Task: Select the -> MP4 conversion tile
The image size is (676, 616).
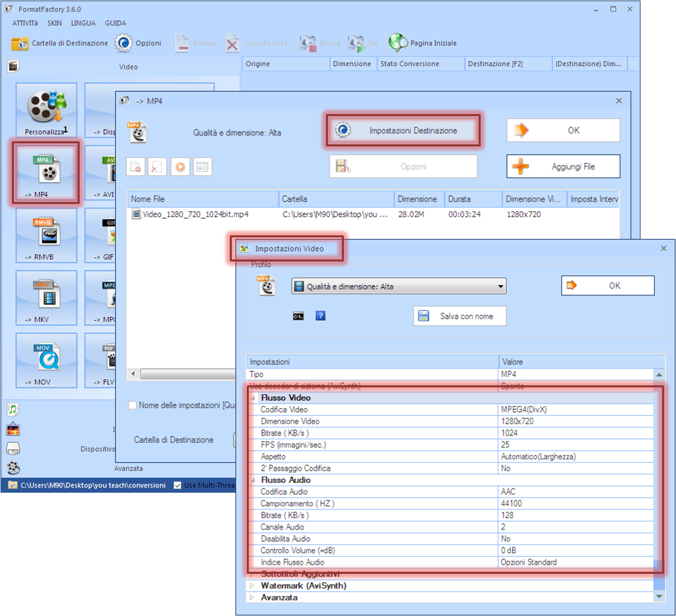Action: point(46,173)
